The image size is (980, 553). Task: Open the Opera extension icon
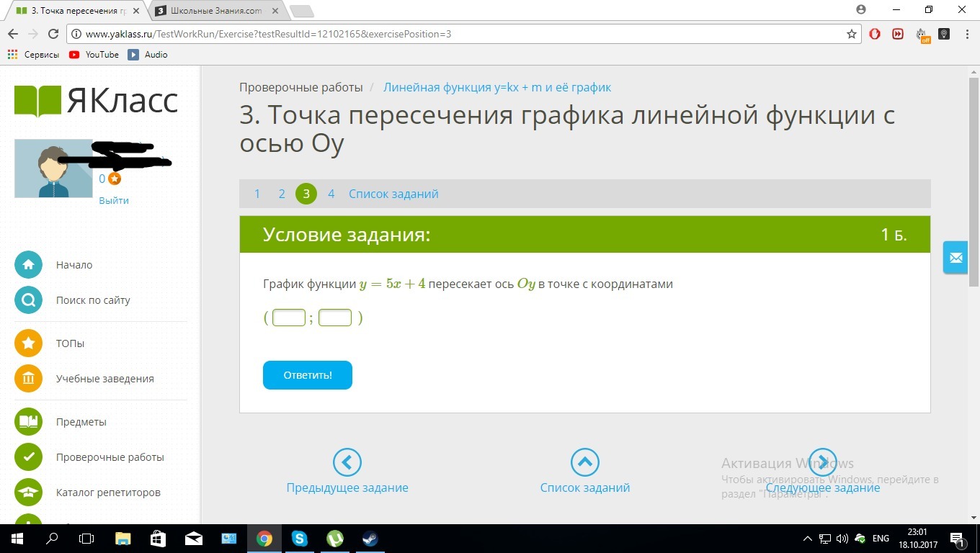(875, 34)
